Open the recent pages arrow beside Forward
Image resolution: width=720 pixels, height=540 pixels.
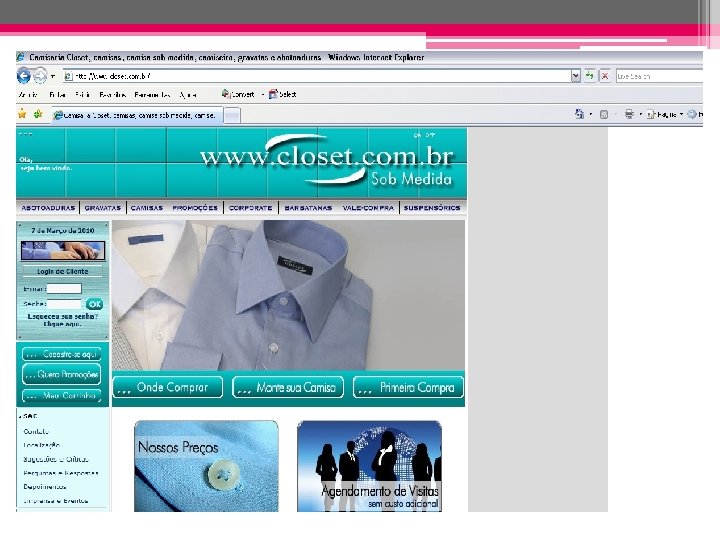click(53, 76)
